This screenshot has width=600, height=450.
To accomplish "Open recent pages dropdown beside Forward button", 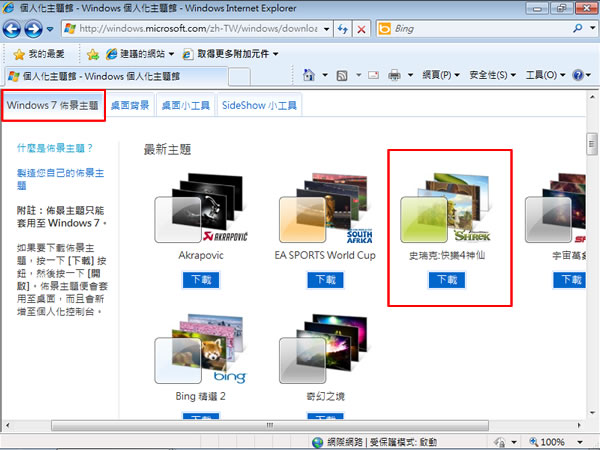I will [x=50, y=29].
